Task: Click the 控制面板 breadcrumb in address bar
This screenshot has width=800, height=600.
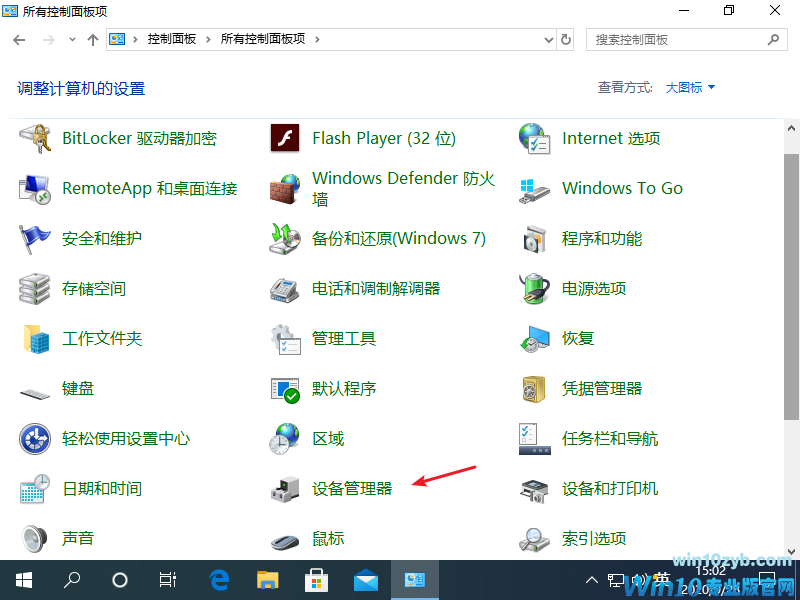Action: pyautogui.click(x=172, y=40)
